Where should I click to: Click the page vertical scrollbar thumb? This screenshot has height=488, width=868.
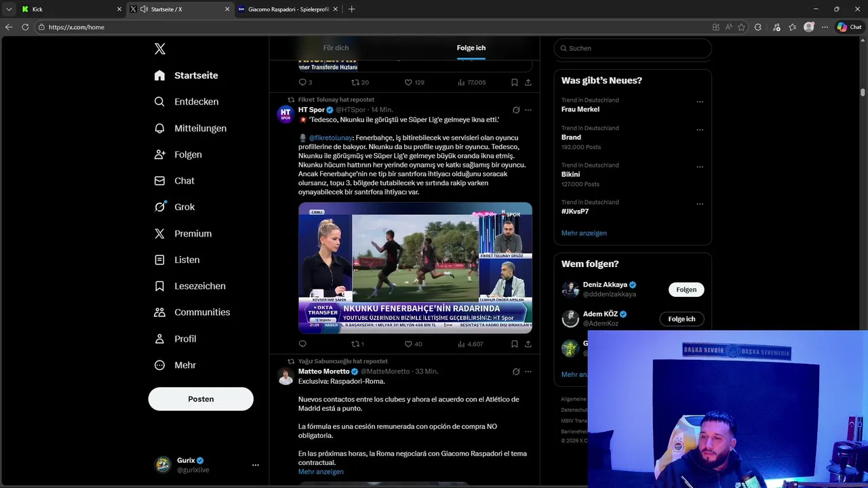point(863,92)
